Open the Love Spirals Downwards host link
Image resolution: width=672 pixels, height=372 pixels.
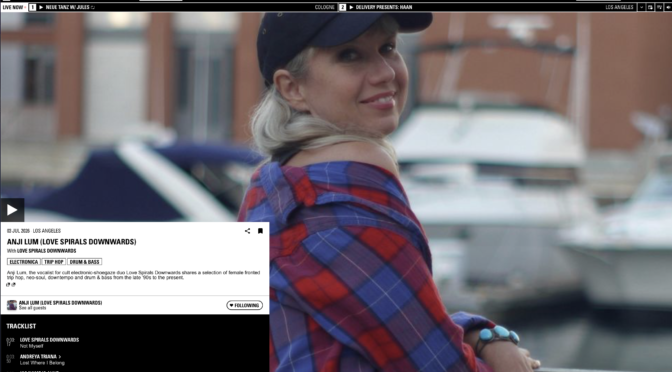click(46, 251)
